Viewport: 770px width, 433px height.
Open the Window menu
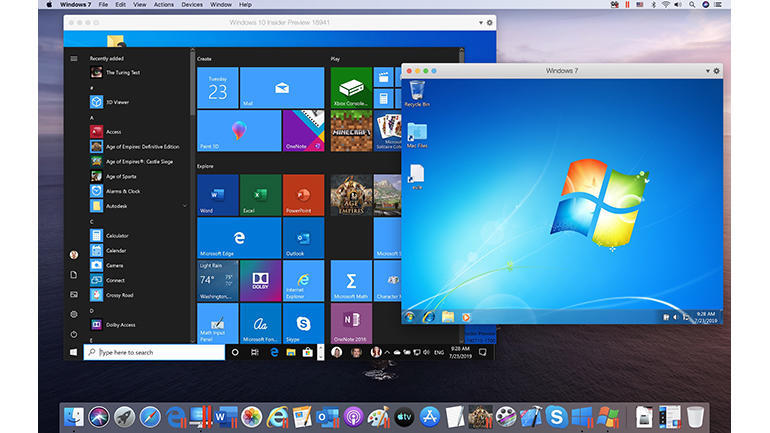click(221, 4)
